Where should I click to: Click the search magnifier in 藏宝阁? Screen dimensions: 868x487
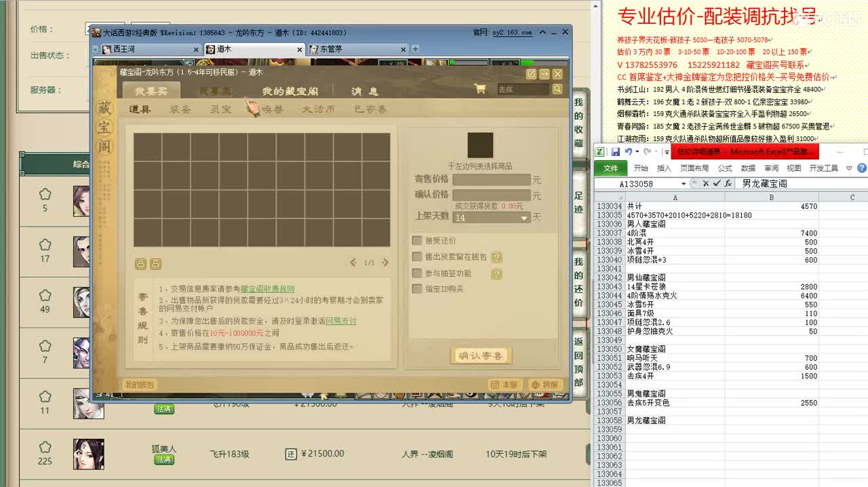pyautogui.click(x=557, y=89)
